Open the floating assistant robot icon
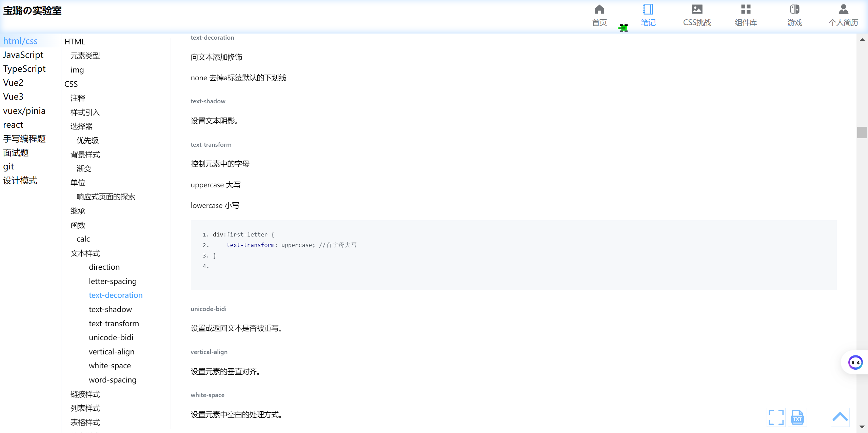 coord(855,363)
